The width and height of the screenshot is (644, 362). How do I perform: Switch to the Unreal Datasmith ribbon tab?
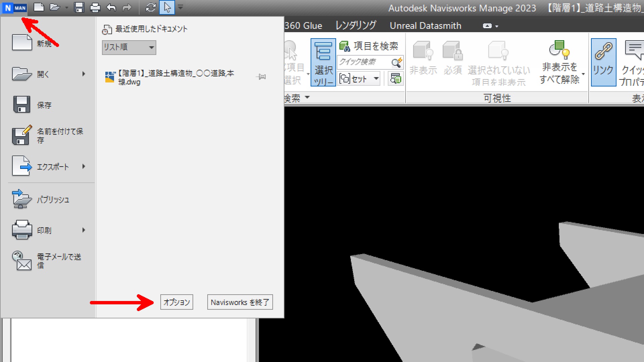pyautogui.click(x=425, y=25)
